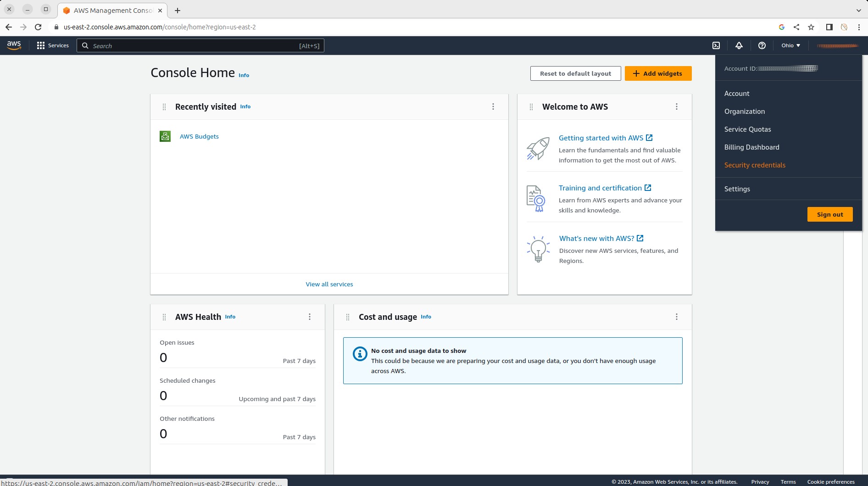868x486 pixels.
Task: Click Reset to default layout button
Action: (x=575, y=73)
